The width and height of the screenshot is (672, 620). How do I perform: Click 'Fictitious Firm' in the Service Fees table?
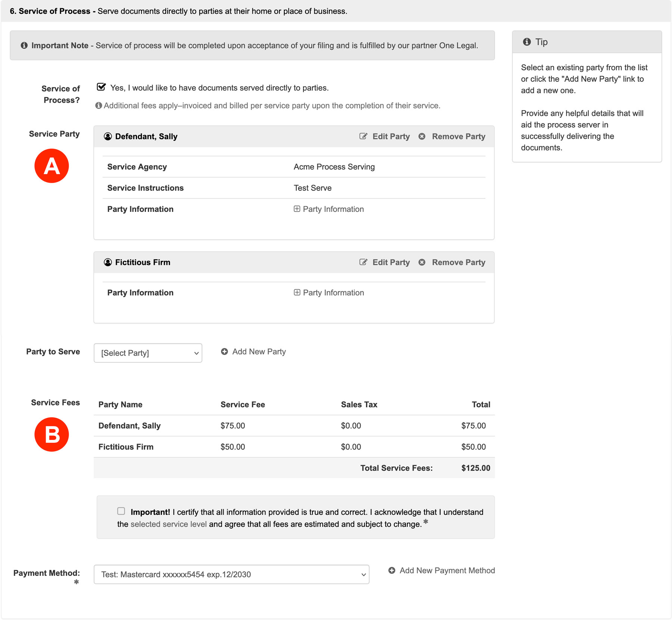click(x=126, y=447)
